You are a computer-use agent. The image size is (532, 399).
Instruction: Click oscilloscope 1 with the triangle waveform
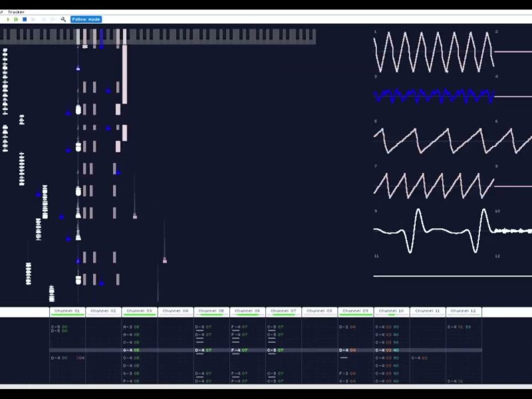click(x=434, y=52)
